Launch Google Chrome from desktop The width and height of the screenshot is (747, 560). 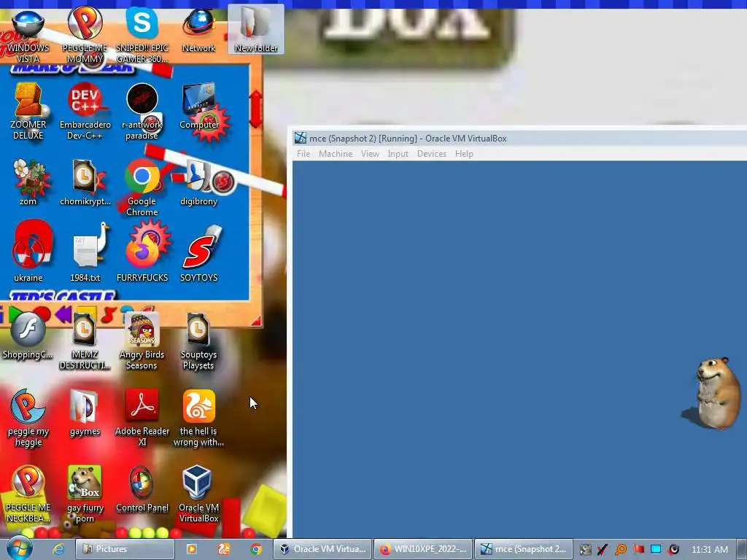click(142, 187)
